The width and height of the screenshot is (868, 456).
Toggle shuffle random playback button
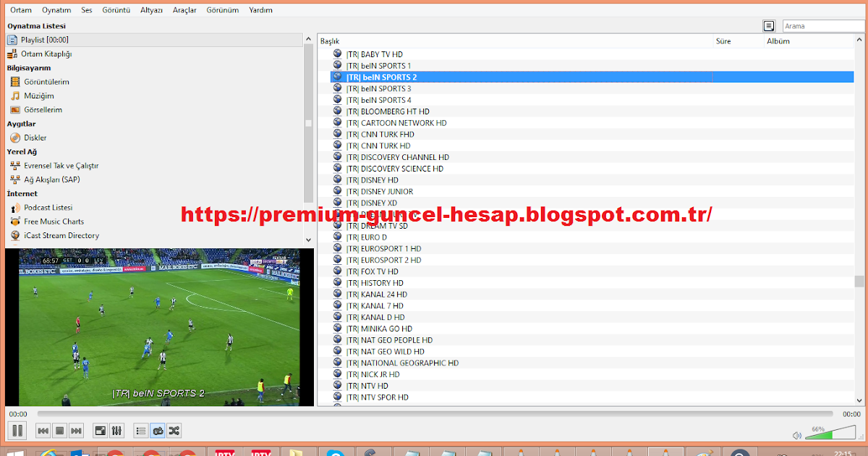click(x=174, y=431)
